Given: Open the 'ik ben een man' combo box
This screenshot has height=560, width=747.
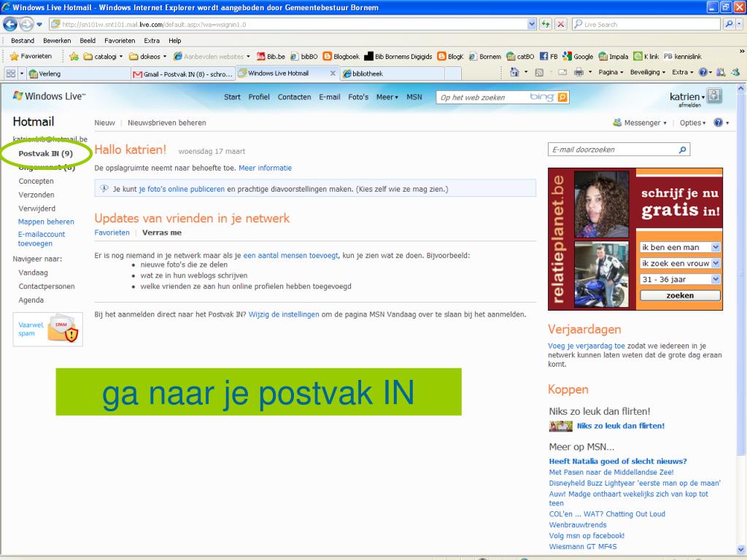Looking at the screenshot, I should point(680,247).
